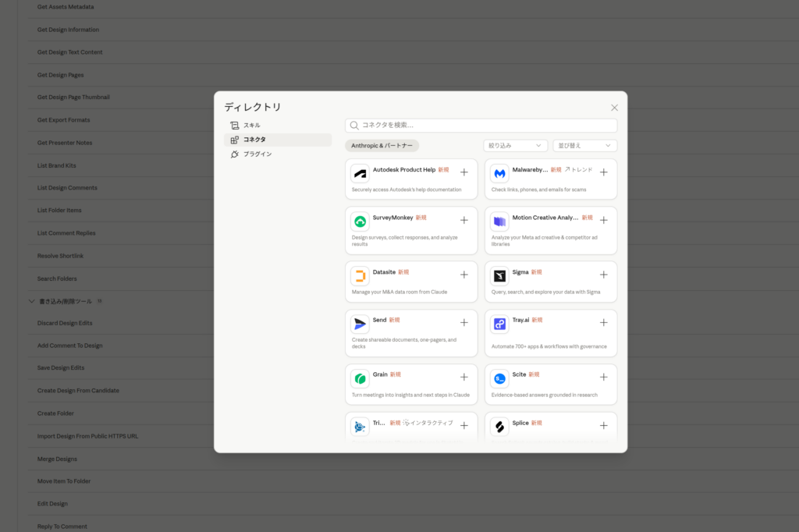Open the Datasite logo icon
This screenshot has height=532, width=799.
tap(360, 276)
